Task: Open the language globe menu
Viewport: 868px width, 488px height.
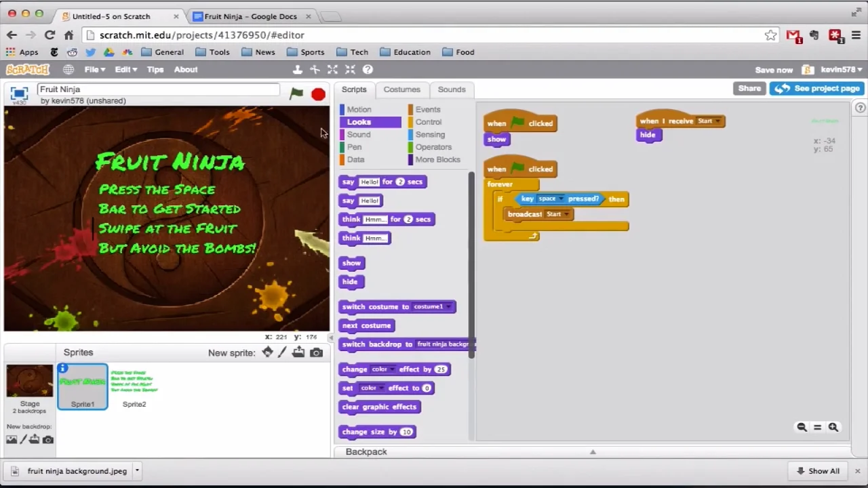Action: click(68, 69)
